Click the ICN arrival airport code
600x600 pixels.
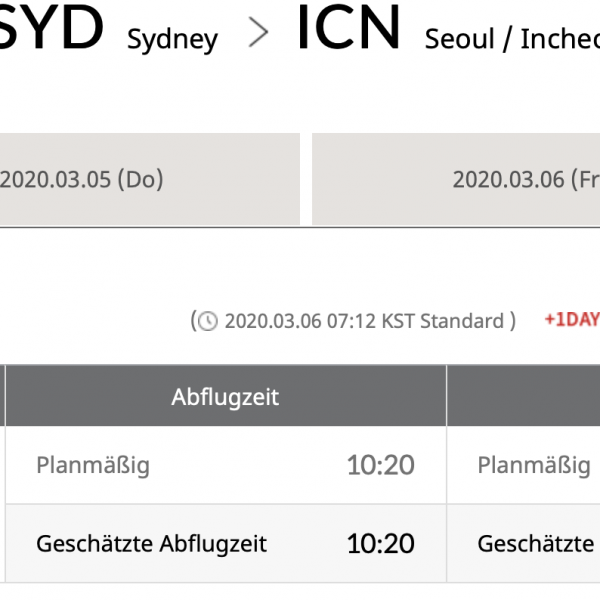(349, 27)
